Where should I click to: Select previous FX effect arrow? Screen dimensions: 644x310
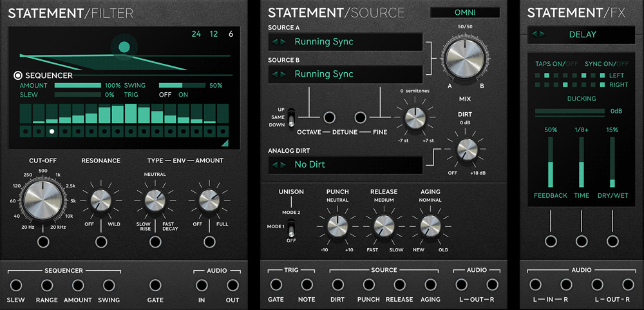pos(535,35)
